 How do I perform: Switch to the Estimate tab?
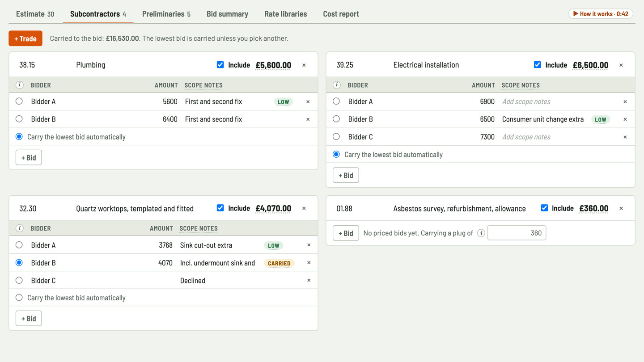[x=35, y=14]
